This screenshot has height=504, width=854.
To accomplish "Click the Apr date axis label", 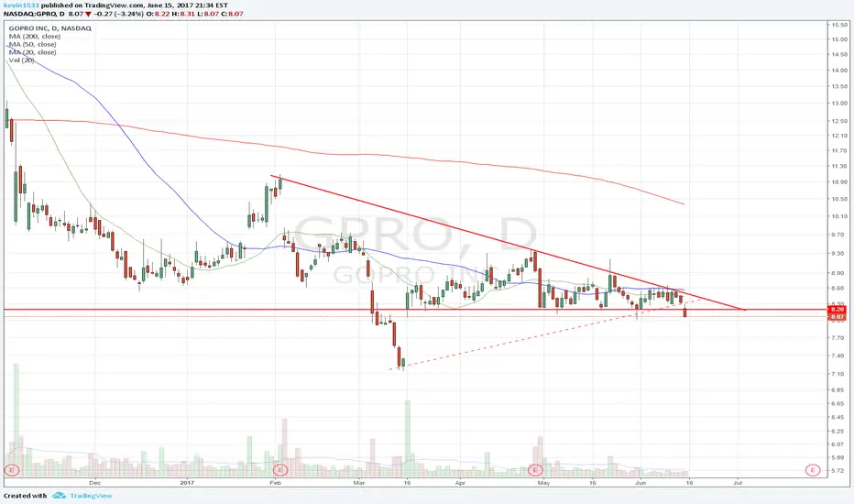I will click(460, 483).
